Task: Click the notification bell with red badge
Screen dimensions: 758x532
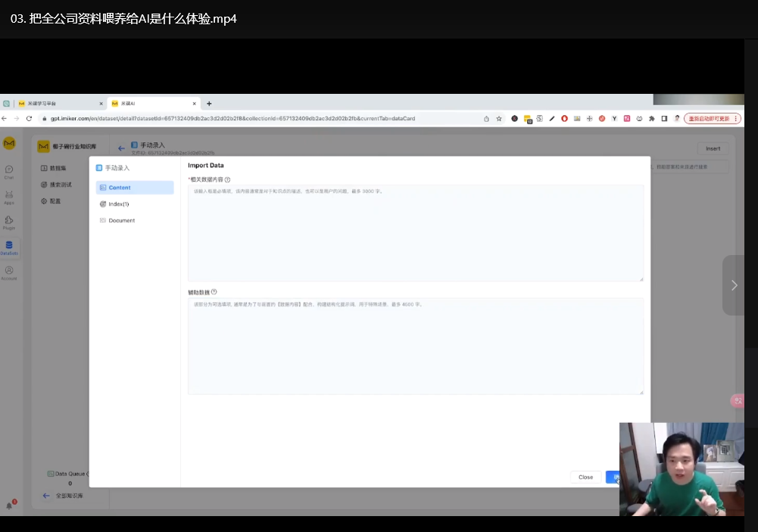Action: point(10,504)
